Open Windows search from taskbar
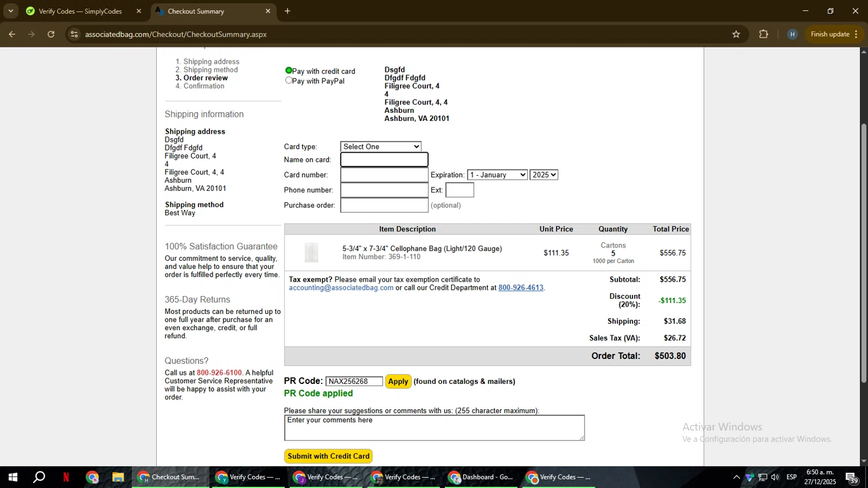This screenshot has width=868, height=488. pyautogui.click(x=39, y=478)
